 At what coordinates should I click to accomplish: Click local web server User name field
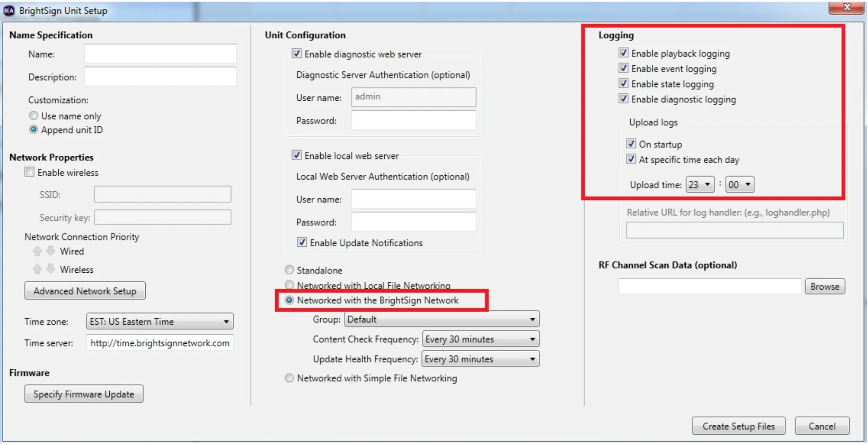(x=414, y=199)
